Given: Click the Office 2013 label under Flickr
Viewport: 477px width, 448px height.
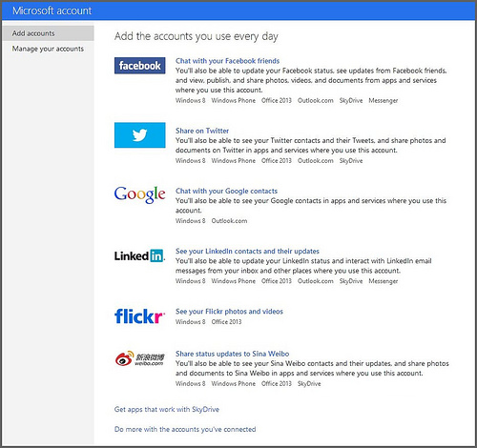Looking at the screenshot, I should click(x=226, y=322).
